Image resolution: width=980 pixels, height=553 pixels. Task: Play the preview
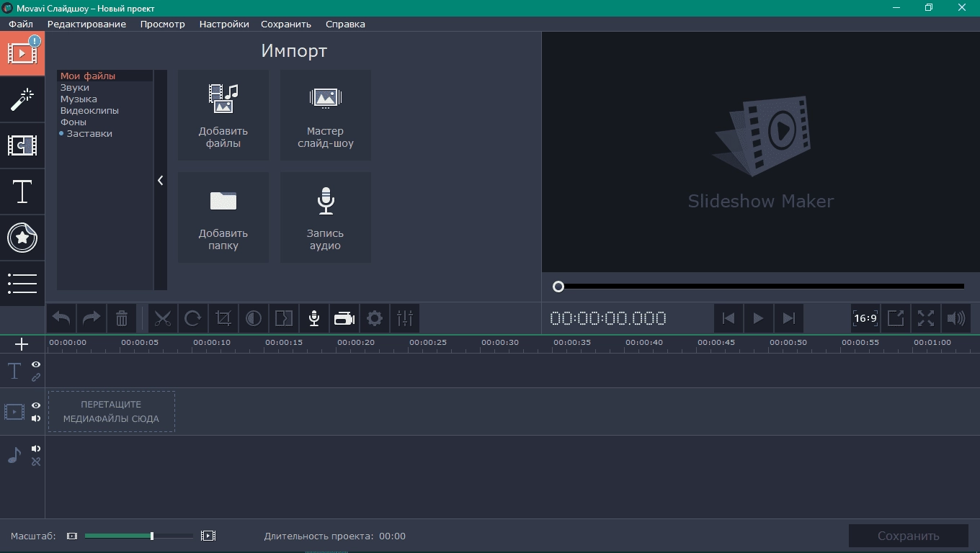click(758, 318)
